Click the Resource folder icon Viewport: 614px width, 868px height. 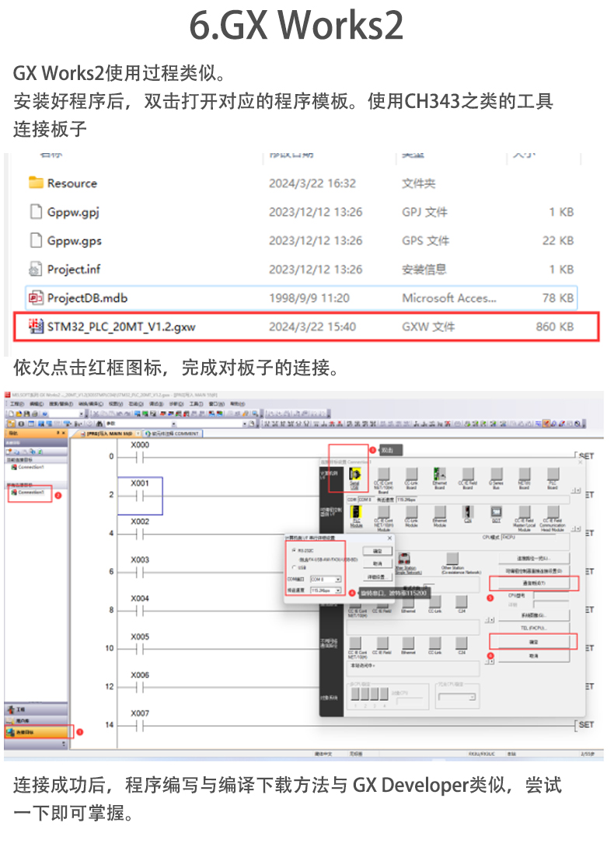pos(36,183)
